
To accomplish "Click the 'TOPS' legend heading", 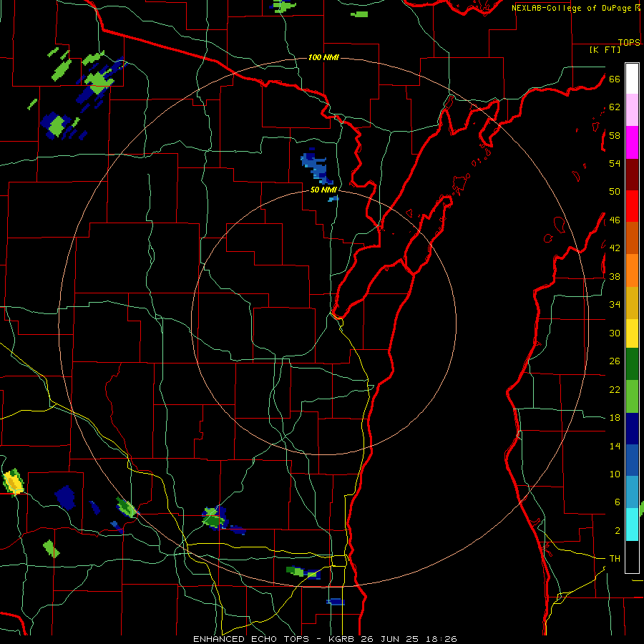I will click(629, 42).
